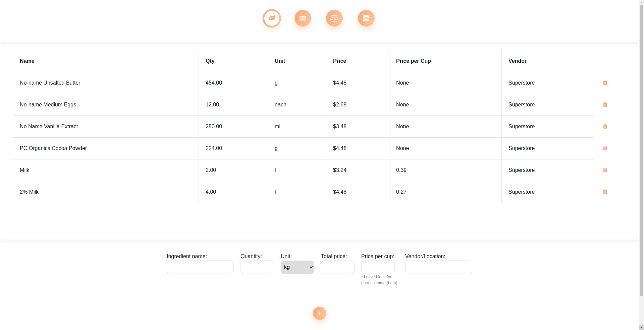Click quantity 454.00 cell
644x330 pixels.
(x=233, y=83)
